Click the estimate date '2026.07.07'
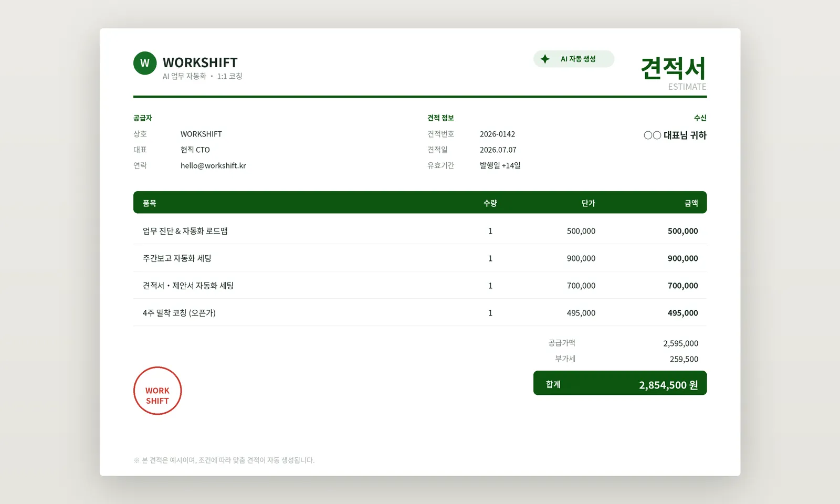Image resolution: width=840 pixels, height=504 pixels. click(498, 150)
